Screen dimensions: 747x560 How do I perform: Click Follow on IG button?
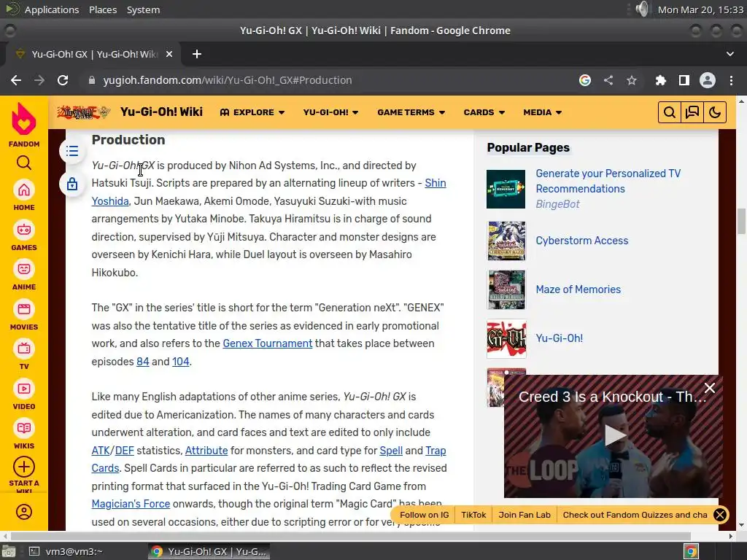point(424,515)
